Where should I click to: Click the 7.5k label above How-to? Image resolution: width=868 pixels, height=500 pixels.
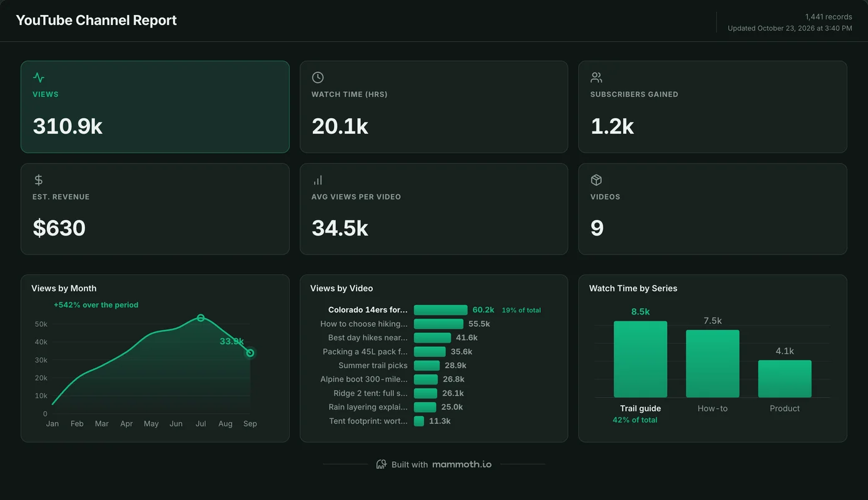point(713,321)
